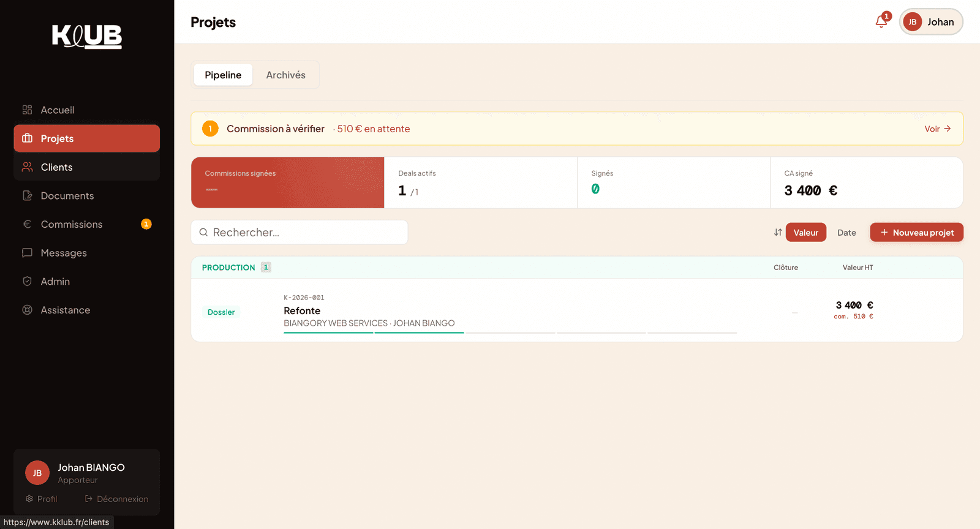Click the Projets page heading
Image resolution: width=980 pixels, height=529 pixels.
pyautogui.click(x=213, y=22)
